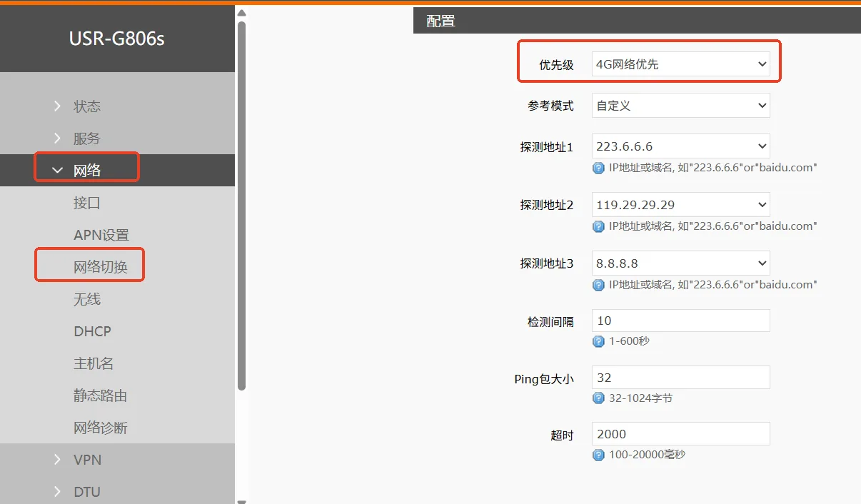Click help icon beside 100-20000毫秒 hint
The image size is (861, 504).
[599, 455]
